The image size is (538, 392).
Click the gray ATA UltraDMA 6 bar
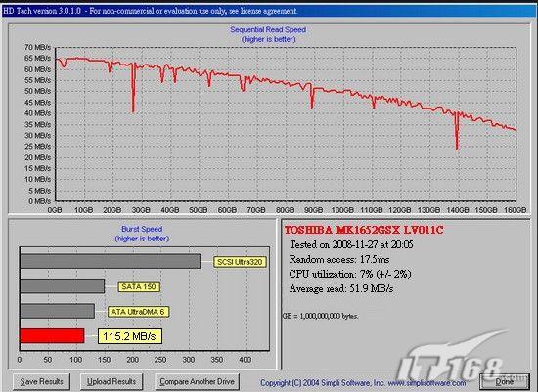point(58,311)
